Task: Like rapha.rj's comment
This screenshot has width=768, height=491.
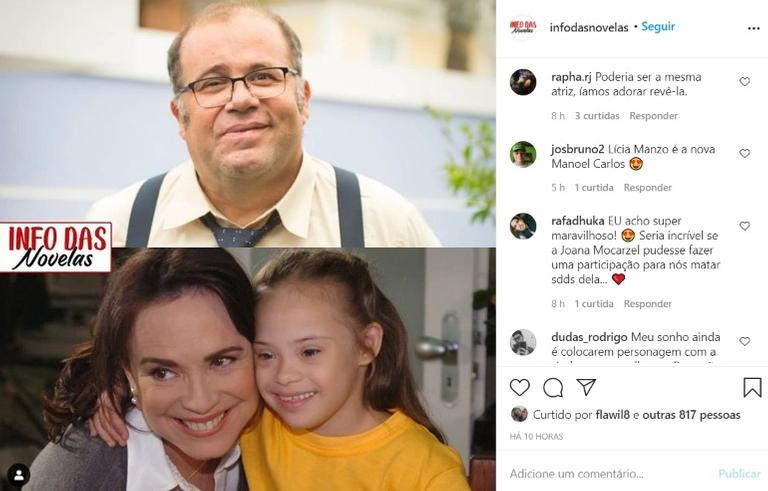Action: 744,81
